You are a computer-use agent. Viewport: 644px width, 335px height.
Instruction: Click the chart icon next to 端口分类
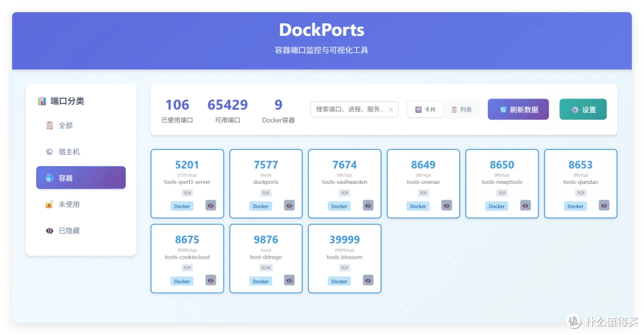coord(42,102)
